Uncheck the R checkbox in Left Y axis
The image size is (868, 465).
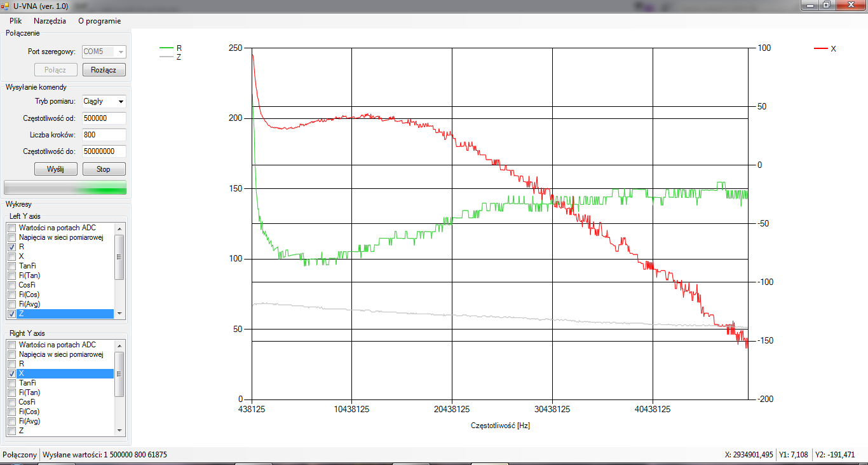tap(12, 247)
